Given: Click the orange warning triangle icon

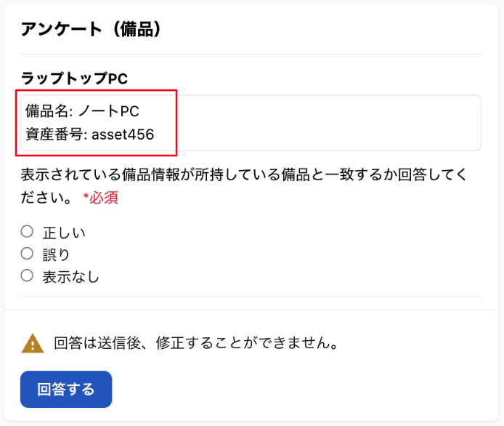Looking at the screenshot, I should [x=33, y=344].
